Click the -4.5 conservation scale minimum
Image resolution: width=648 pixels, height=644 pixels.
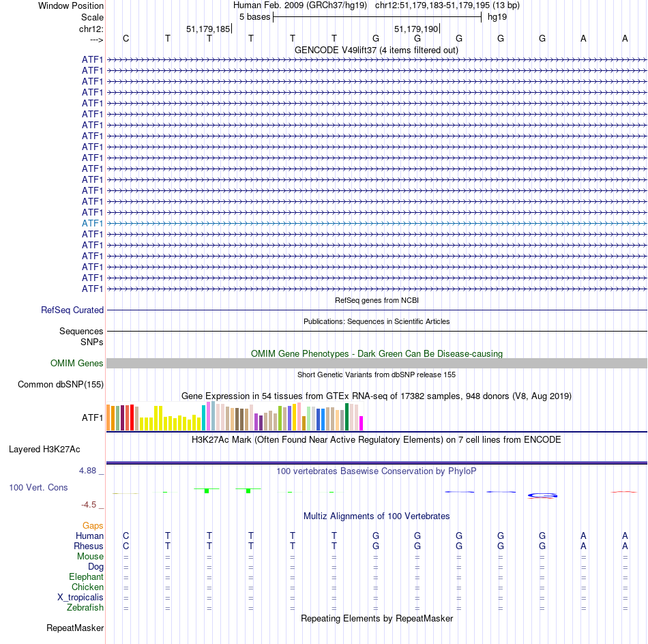click(x=89, y=505)
